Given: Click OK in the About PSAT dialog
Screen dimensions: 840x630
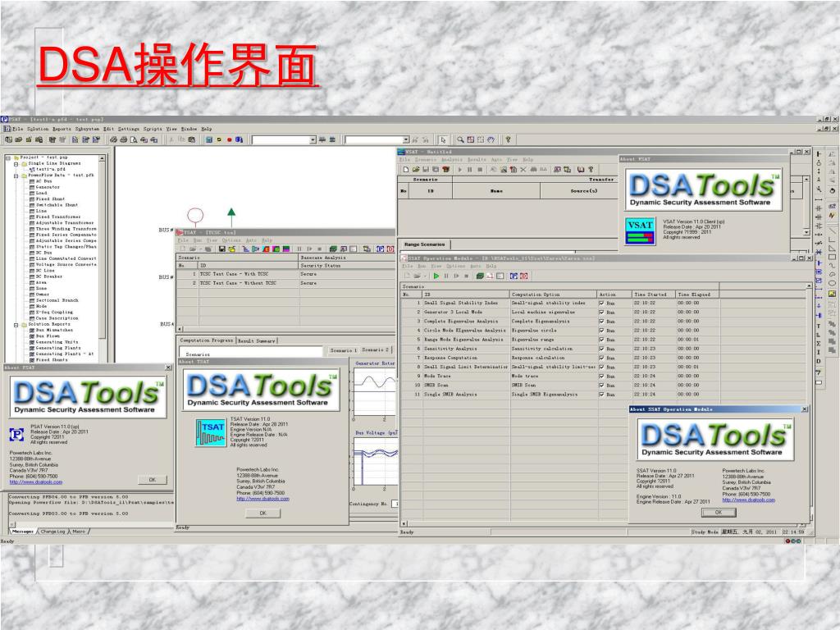Looking at the screenshot, I should (x=152, y=480).
